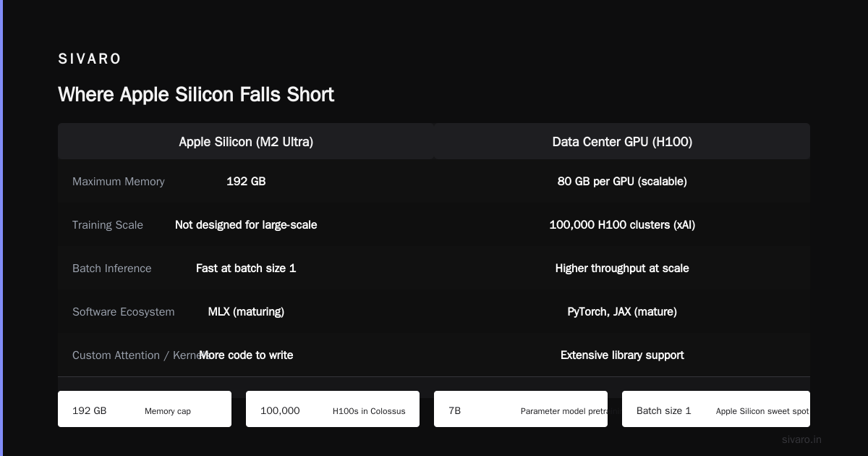The height and width of the screenshot is (456, 868).
Task: Select the 'Software Ecosystem' row label
Action: point(124,312)
